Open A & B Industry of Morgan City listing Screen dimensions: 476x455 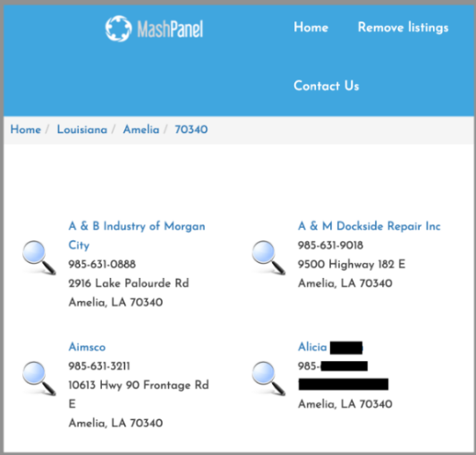[137, 236]
